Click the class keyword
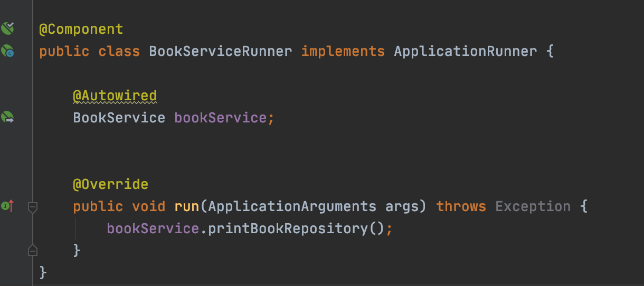This screenshot has width=644, height=286. tap(119, 52)
